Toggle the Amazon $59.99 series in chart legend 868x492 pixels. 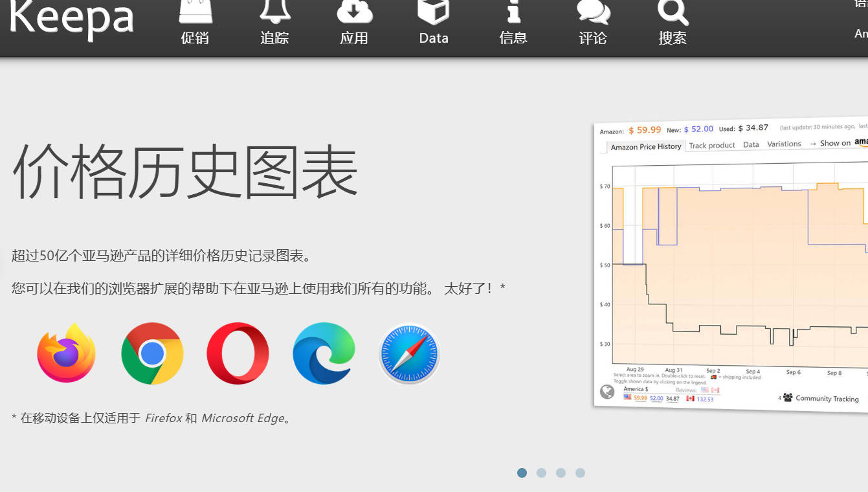[x=641, y=399]
